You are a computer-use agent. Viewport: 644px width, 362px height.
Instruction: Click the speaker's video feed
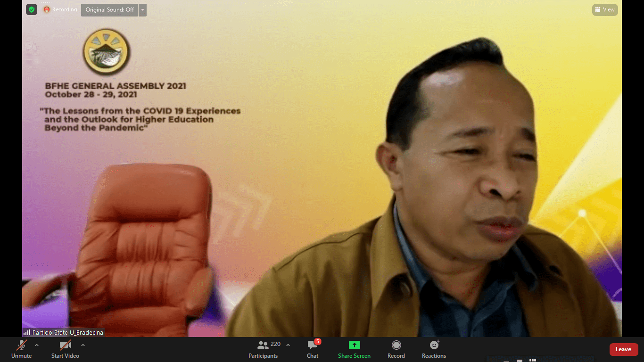click(x=424, y=189)
